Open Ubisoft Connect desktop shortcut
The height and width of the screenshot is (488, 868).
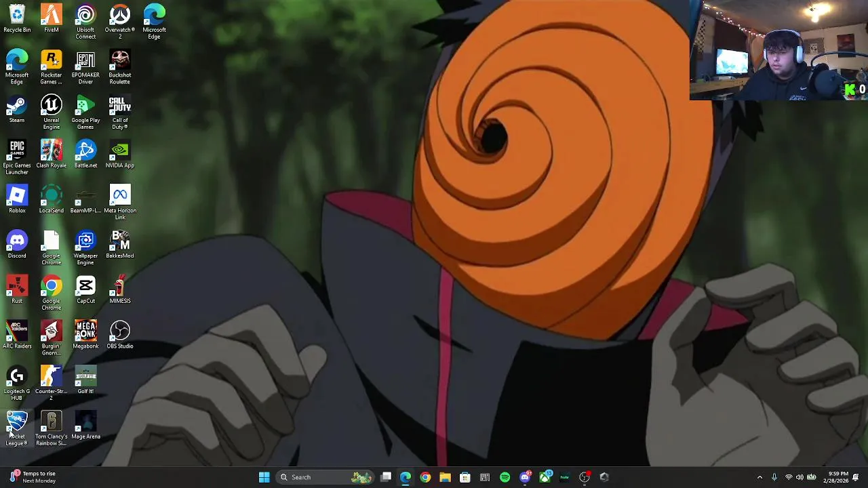tap(85, 22)
